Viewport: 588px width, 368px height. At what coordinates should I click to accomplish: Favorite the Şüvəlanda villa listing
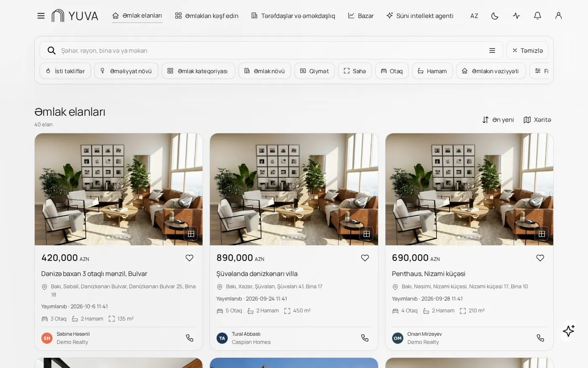(x=365, y=258)
